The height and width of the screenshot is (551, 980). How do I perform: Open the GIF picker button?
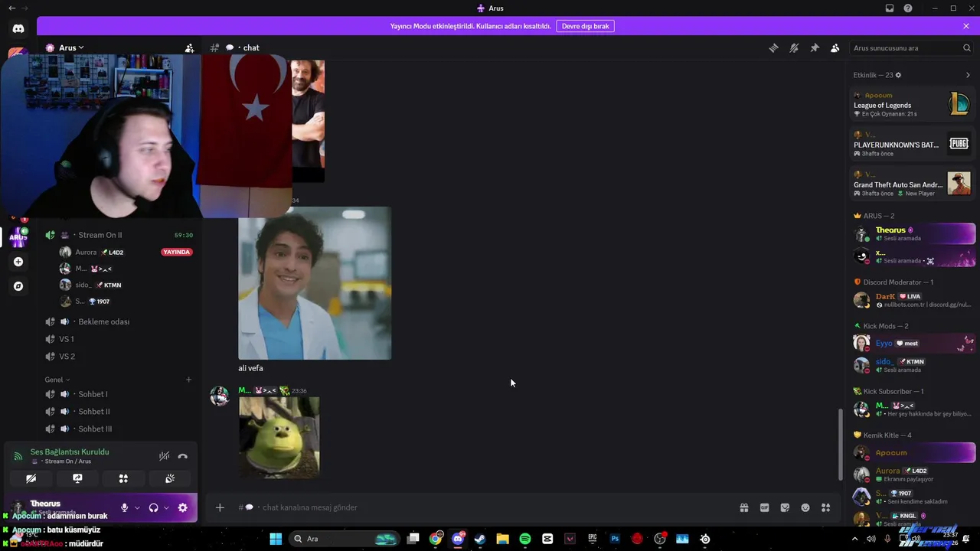coord(764,507)
